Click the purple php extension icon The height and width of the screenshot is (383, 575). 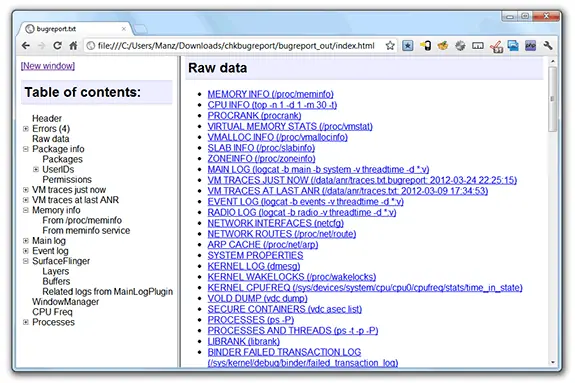point(530,46)
